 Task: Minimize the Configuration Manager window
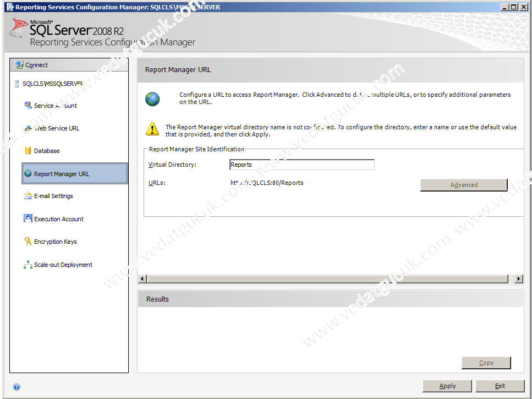505,7
